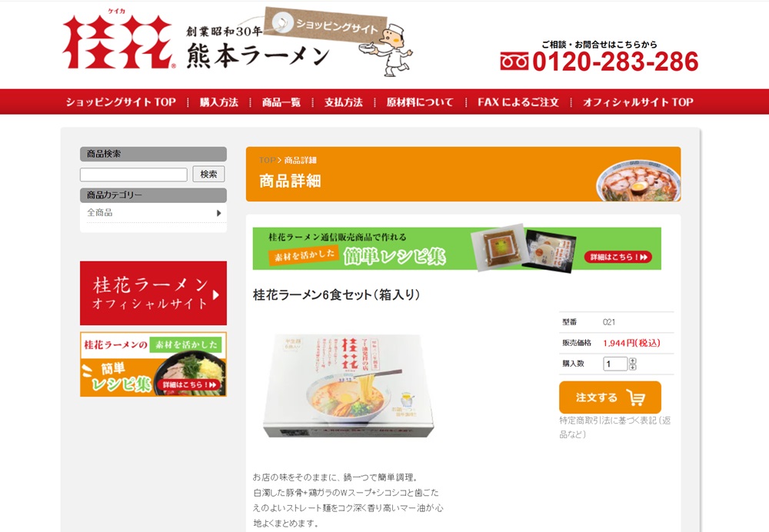Click the ショッピングサイト tag label

click(x=325, y=25)
